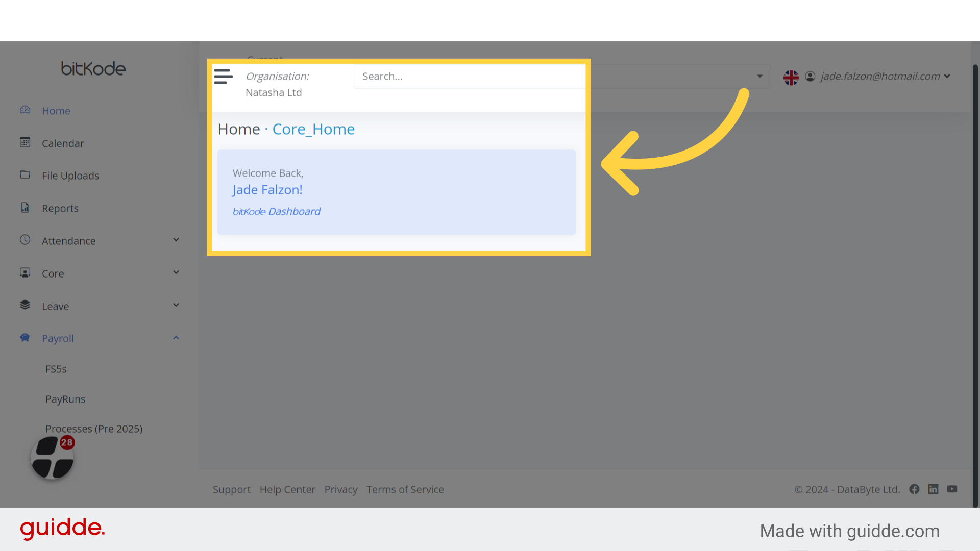Viewport: 980px width, 551px height.
Task: Open File Uploads page
Action: pyautogui.click(x=70, y=176)
